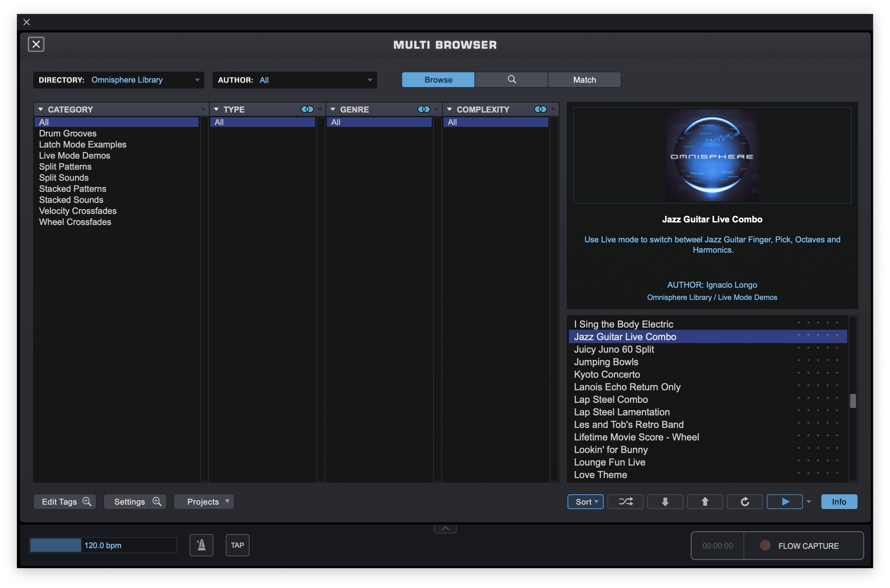
Task: Expand the TYPE column header menu
Action: click(320, 110)
